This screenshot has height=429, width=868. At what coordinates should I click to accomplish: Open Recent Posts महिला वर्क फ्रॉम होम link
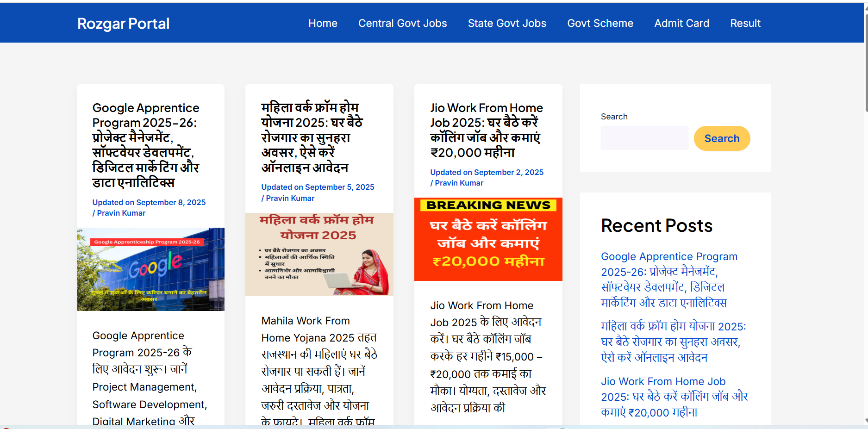674,342
